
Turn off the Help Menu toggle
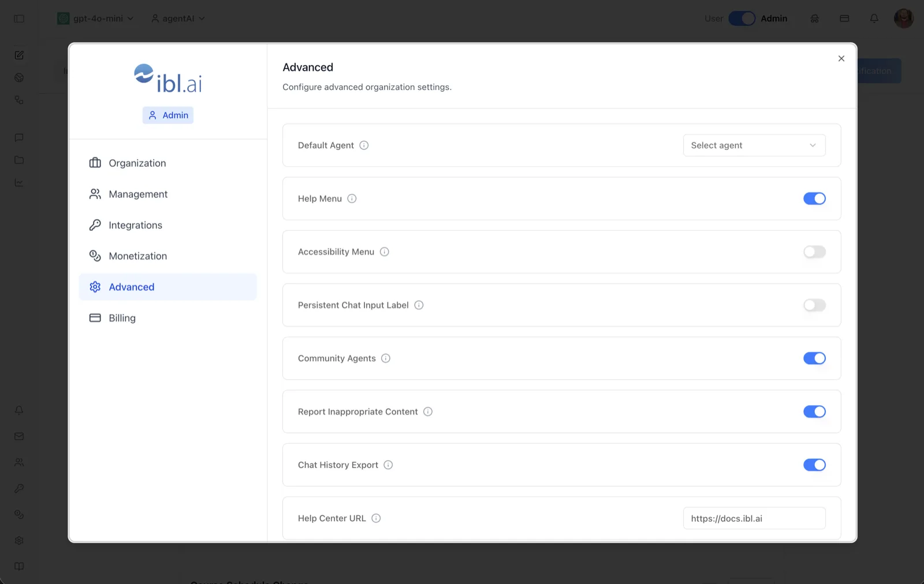814,199
